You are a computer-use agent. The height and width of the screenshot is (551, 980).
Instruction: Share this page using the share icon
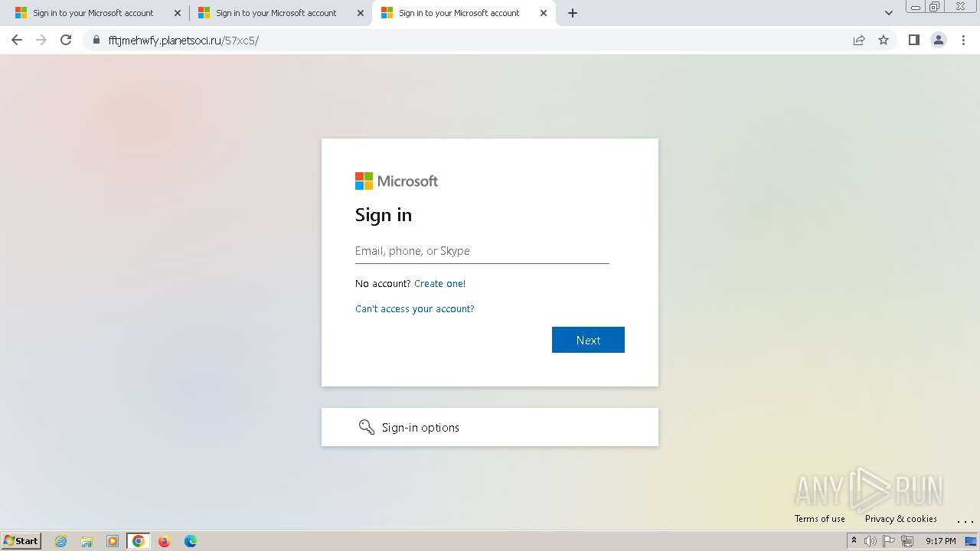pyautogui.click(x=859, y=40)
